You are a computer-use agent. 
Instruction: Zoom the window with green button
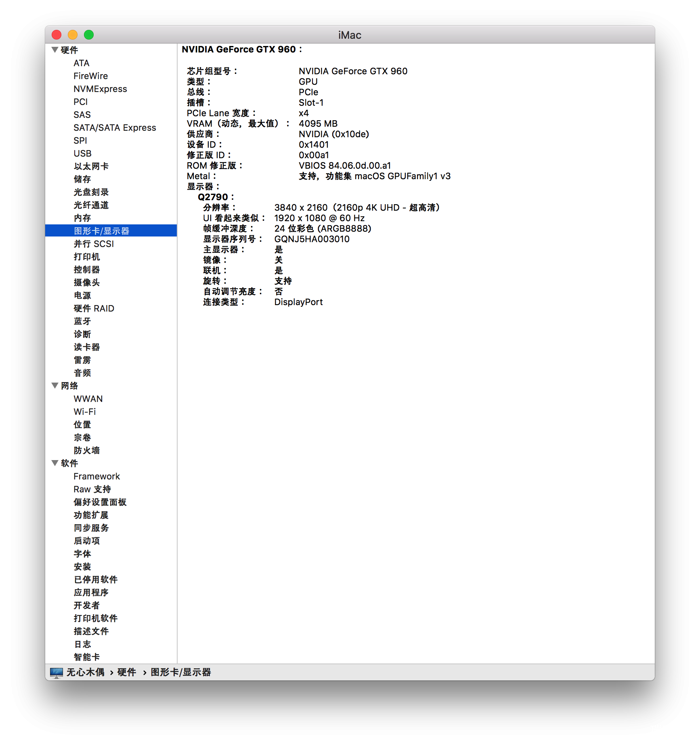tap(89, 35)
